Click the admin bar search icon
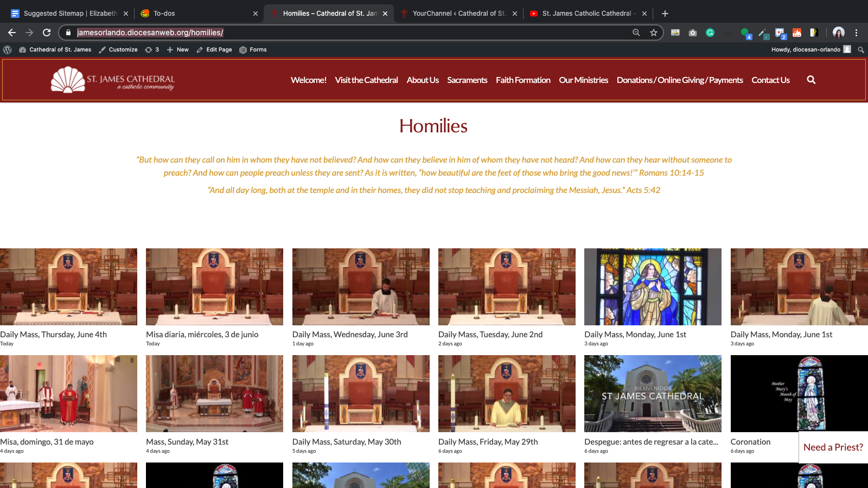The width and height of the screenshot is (868, 488). click(x=861, y=49)
